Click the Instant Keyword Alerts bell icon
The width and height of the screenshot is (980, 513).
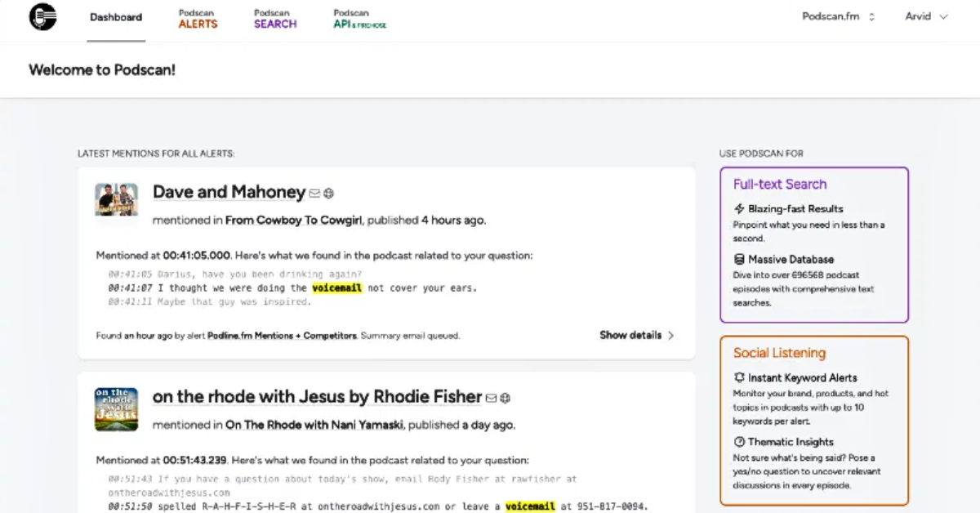coord(739,378)
